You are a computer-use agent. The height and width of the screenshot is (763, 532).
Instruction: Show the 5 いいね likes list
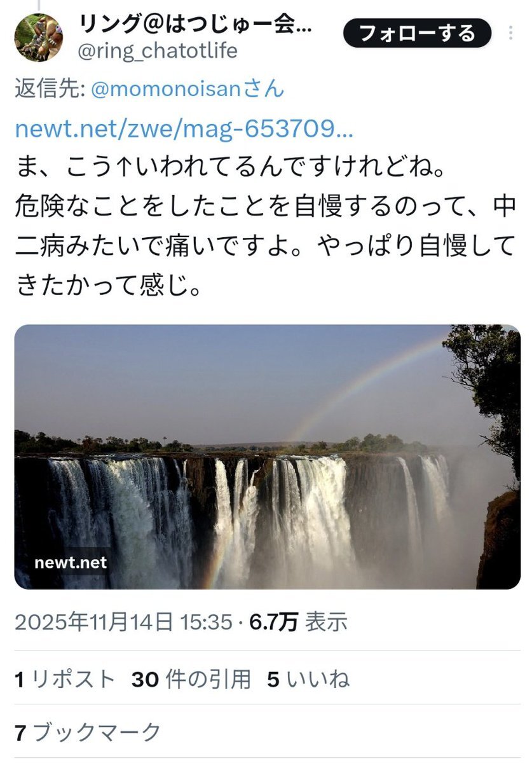(x=308, y=680)
